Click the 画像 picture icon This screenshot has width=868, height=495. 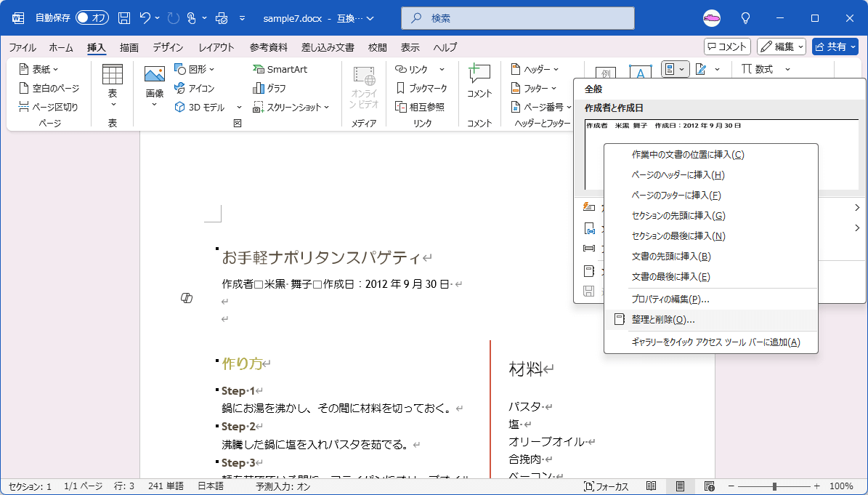point(155,75)
